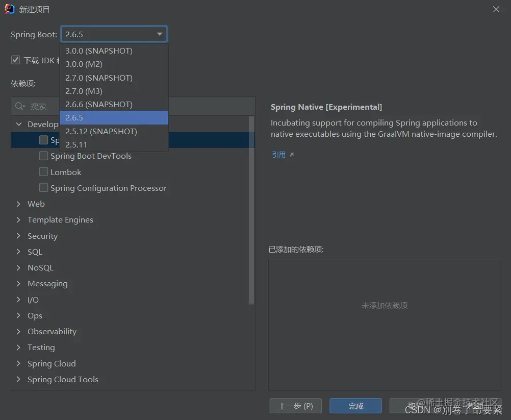Focus the dependency 搜索 search field
This screenshot has height=420, width=511.
[133, 106]
